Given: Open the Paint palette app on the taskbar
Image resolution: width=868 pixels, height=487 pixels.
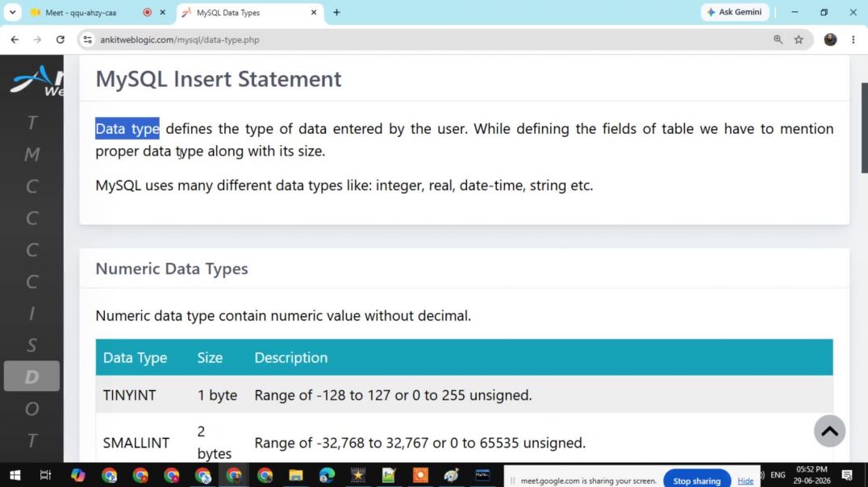Looking at the screenshot, I should tap(451, 475).
